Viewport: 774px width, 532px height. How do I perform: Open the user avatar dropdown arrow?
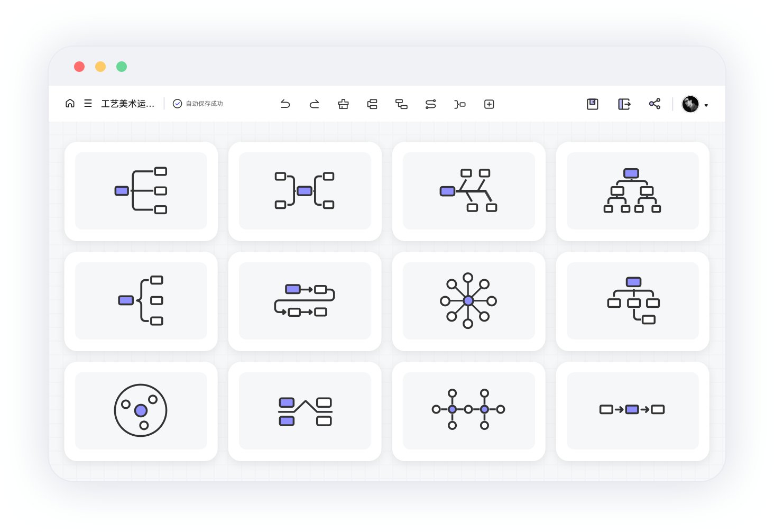706,105
